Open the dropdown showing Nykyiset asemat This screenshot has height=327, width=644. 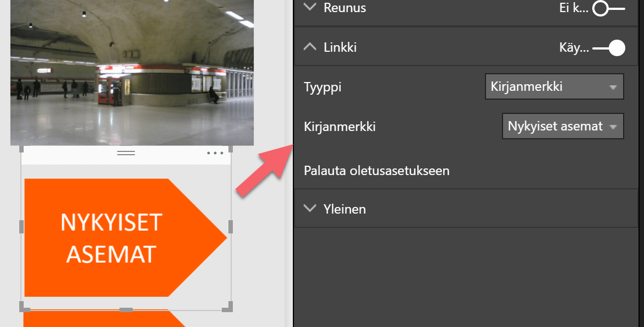(563, 127)
